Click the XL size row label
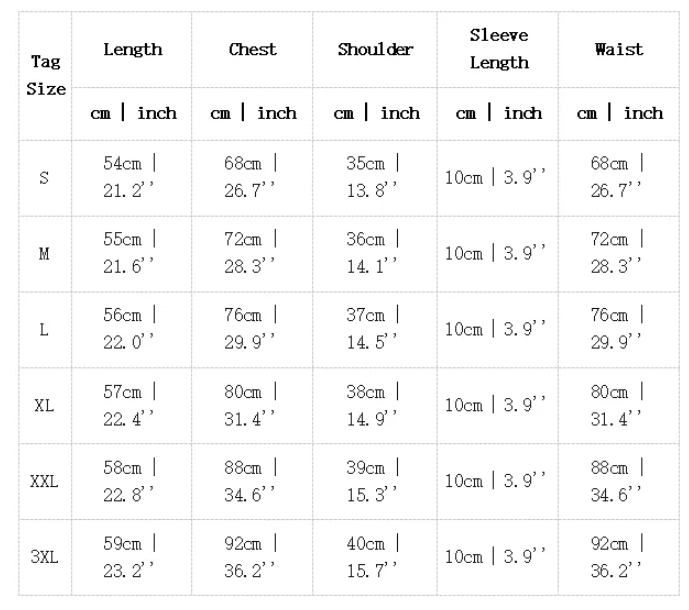 click(45, 406)
